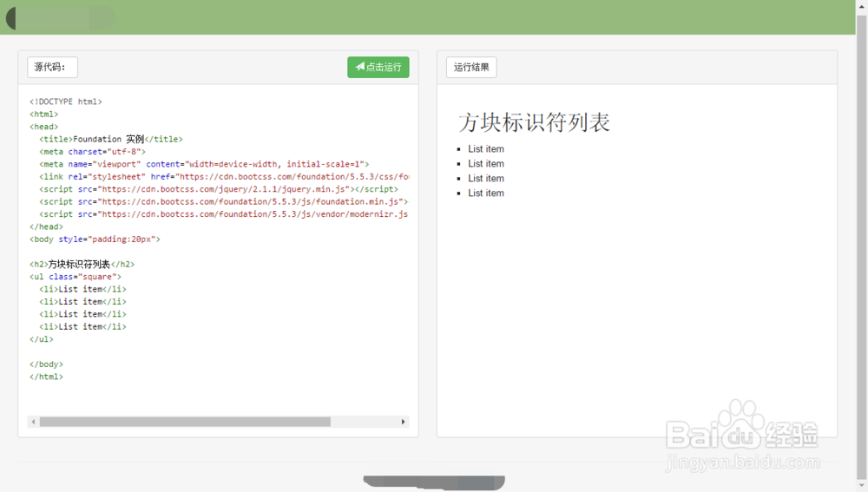Click the left arrow of code scrollbar
Viewport: 868px width, 492px height.
point(33,422)
